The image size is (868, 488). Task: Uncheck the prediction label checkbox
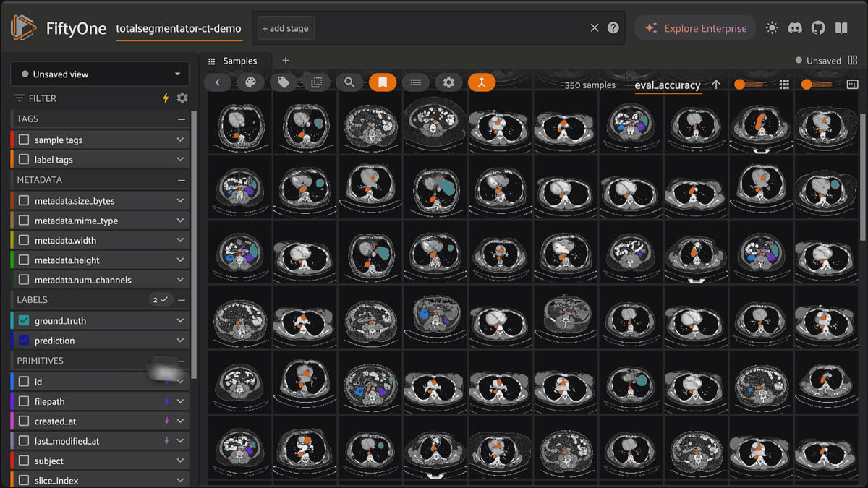pos(24,341)
